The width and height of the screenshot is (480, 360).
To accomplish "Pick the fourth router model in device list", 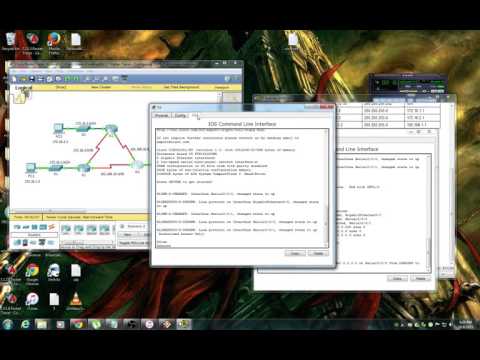I will pyautogui.click(x=104, y=229).
